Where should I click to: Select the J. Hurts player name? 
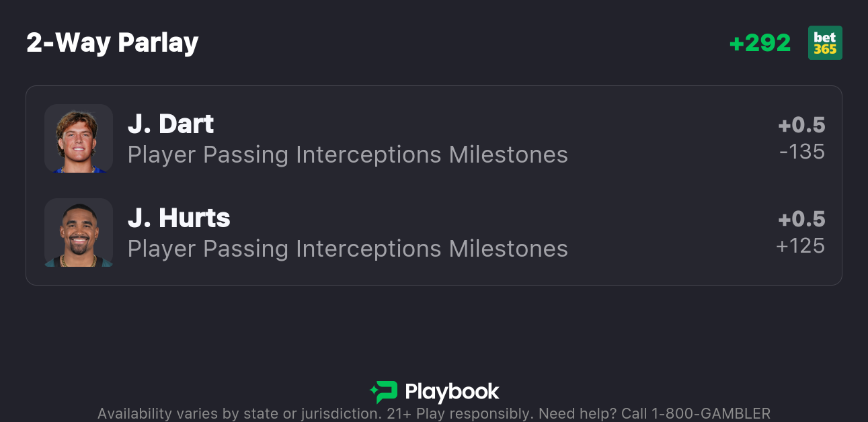pos(179,218)
